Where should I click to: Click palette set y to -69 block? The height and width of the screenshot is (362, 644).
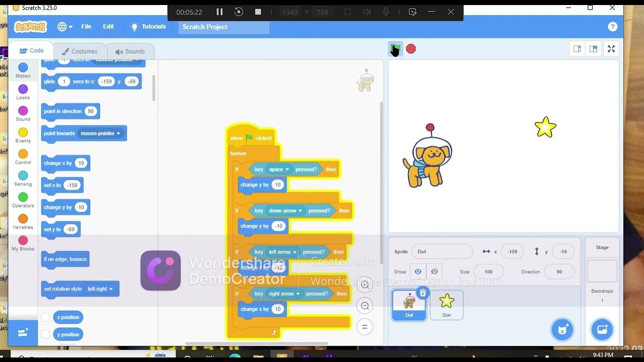pos(60,230)
